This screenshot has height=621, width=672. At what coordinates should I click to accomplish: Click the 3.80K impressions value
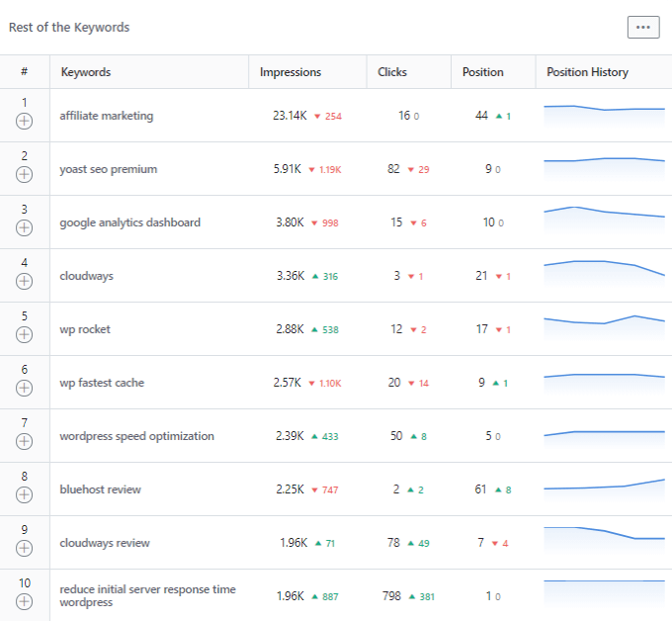point(290,222)
